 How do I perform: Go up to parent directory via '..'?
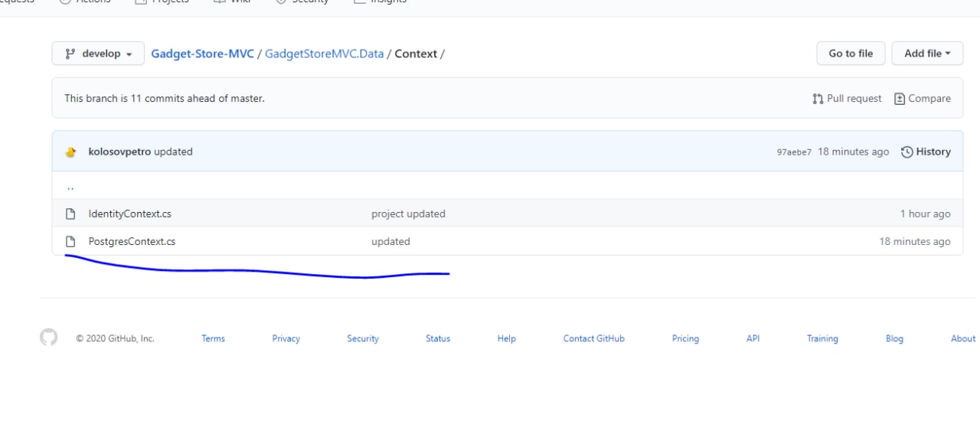click(x=70, y=186)
